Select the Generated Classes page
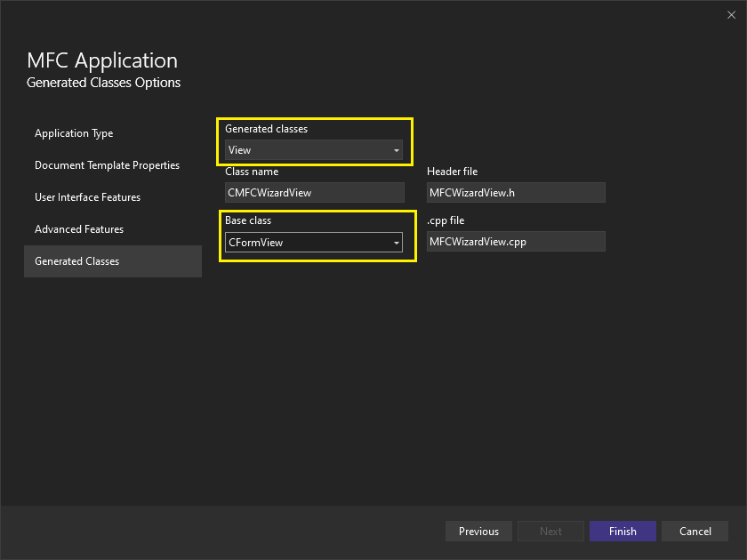 coord(84,261)
